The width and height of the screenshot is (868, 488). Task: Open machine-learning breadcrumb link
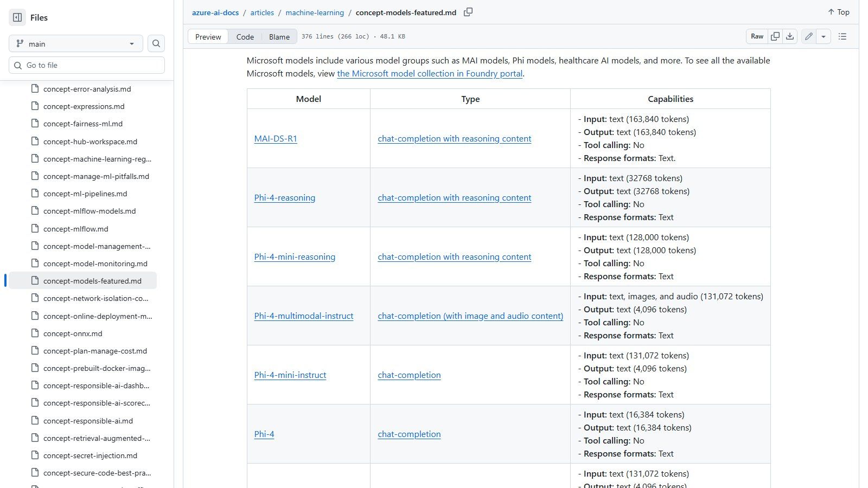pyautogui.click(x=315, y=12)
